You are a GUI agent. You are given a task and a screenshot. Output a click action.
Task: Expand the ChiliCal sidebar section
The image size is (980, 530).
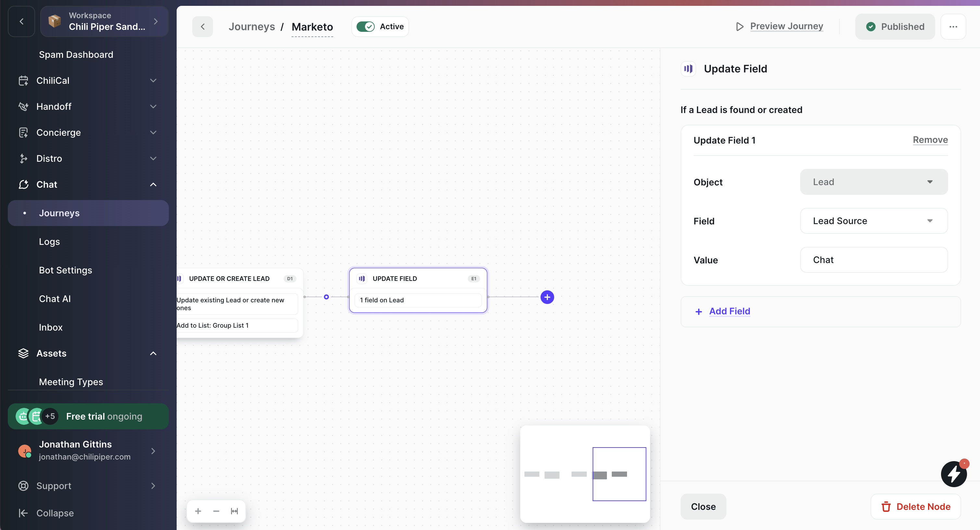coord(153,81)
